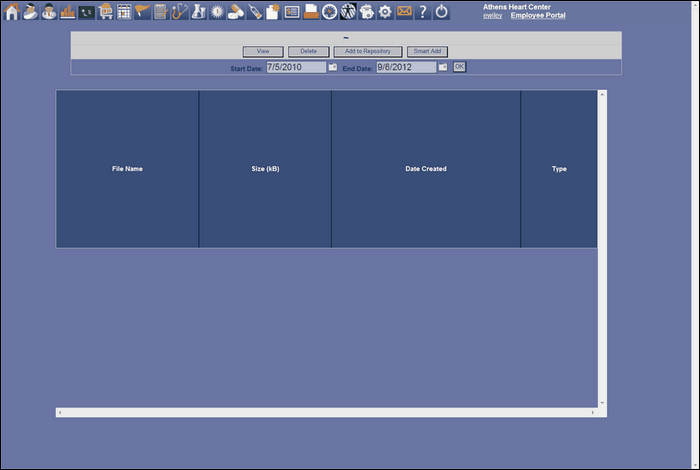Screen dimensions: 700x470
Task: Open the shopping cart icon
Action: 105,12
